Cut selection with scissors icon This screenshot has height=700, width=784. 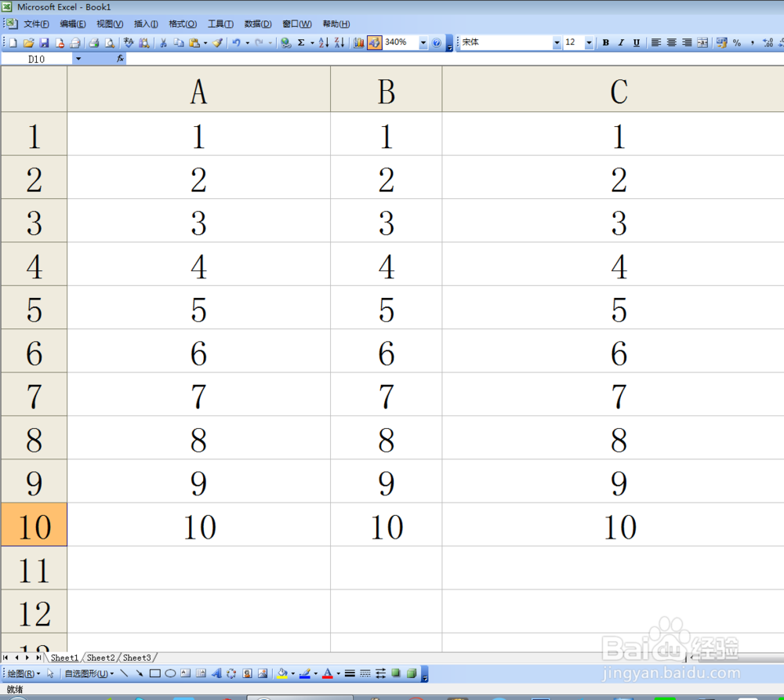click(163, 43)
